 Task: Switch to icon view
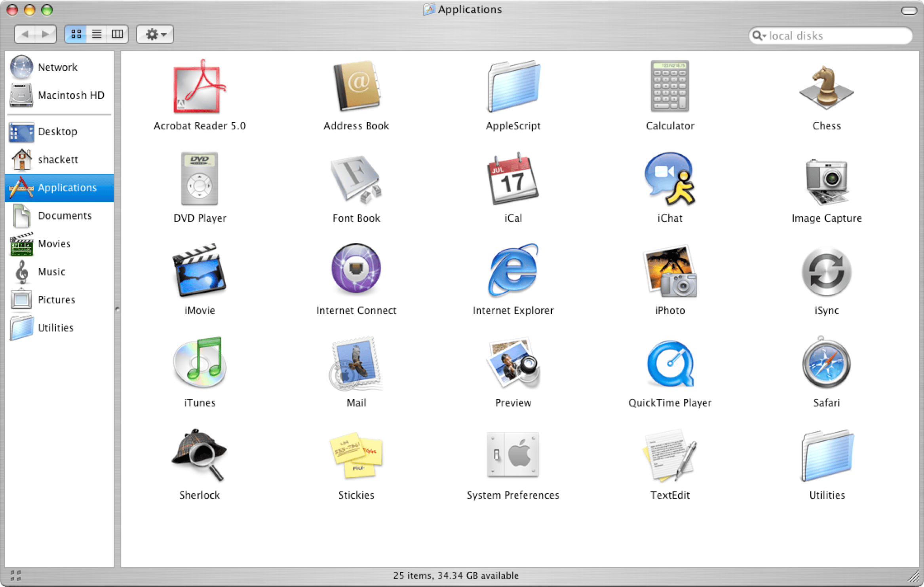(x=76, y=34)
